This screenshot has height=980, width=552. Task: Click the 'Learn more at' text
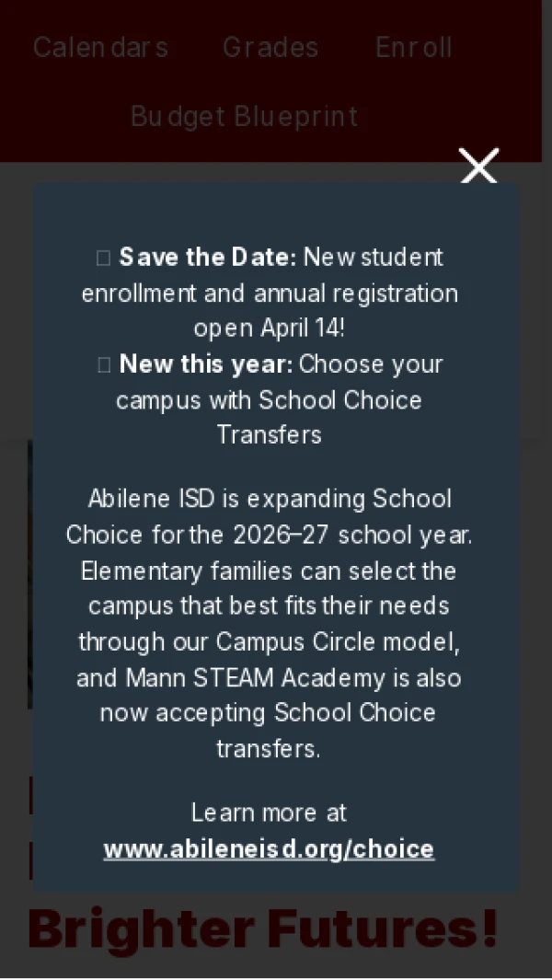[269, 813]
